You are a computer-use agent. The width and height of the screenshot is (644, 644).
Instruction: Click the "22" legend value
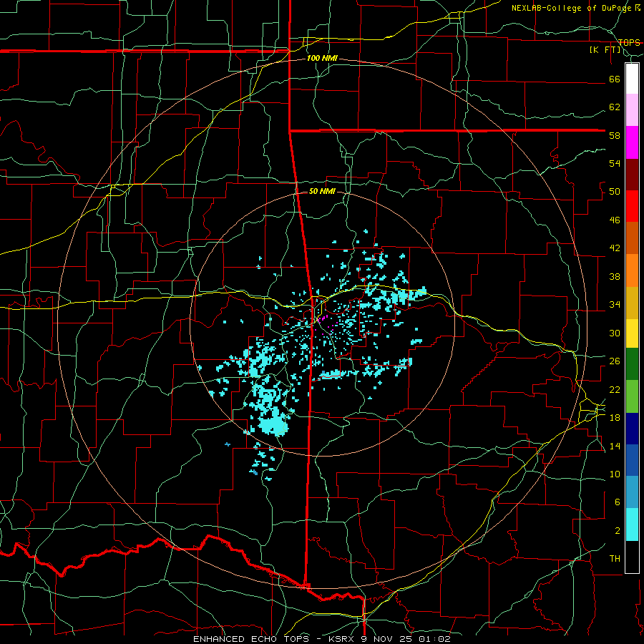click(615, 389)
